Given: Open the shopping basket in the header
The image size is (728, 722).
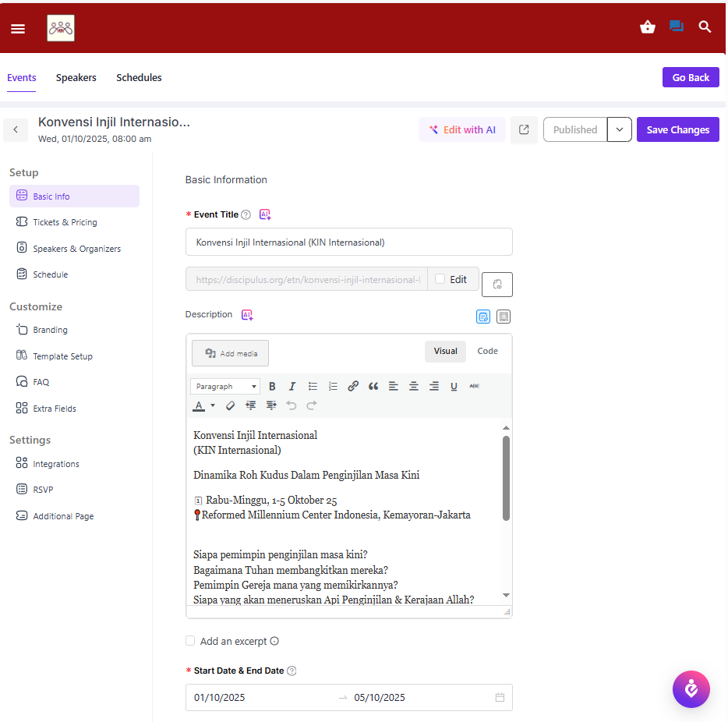Looking at the screenshot, I should (647, 27).
